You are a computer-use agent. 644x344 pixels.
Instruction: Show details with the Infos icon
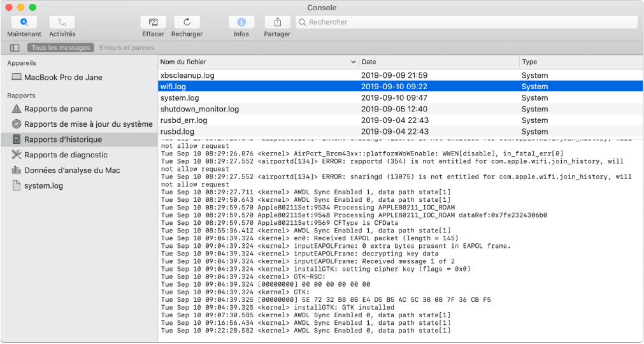pyautogui.click(x=241, y=22)
